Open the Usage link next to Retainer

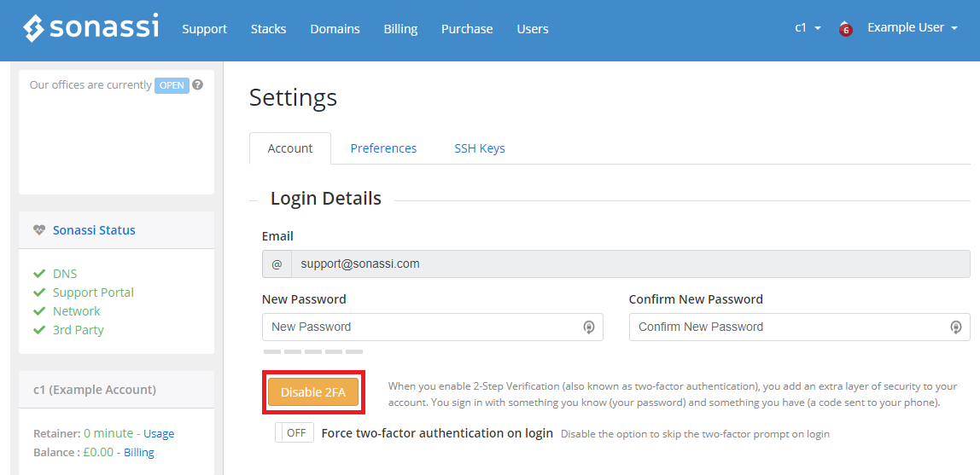point(159,433)
